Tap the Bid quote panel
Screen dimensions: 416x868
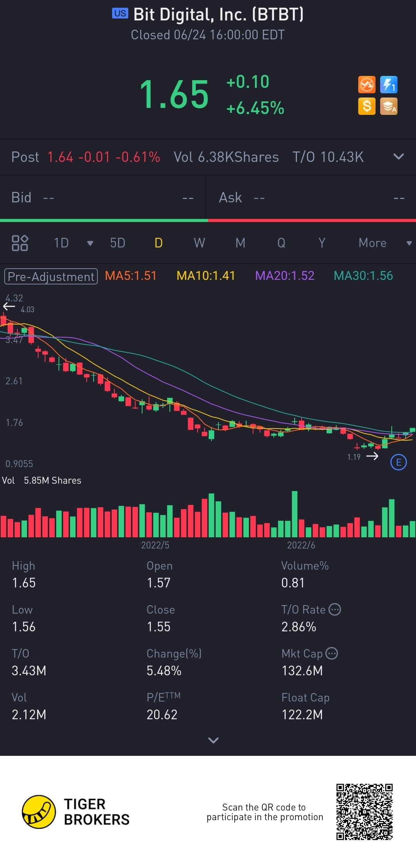pyautogui.click(x=102, y=198)
